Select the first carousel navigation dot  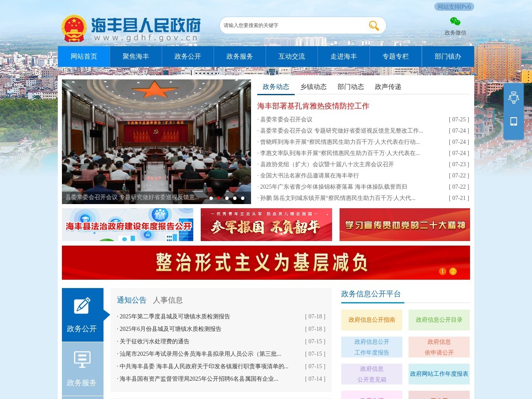click(x=211, y=198)
